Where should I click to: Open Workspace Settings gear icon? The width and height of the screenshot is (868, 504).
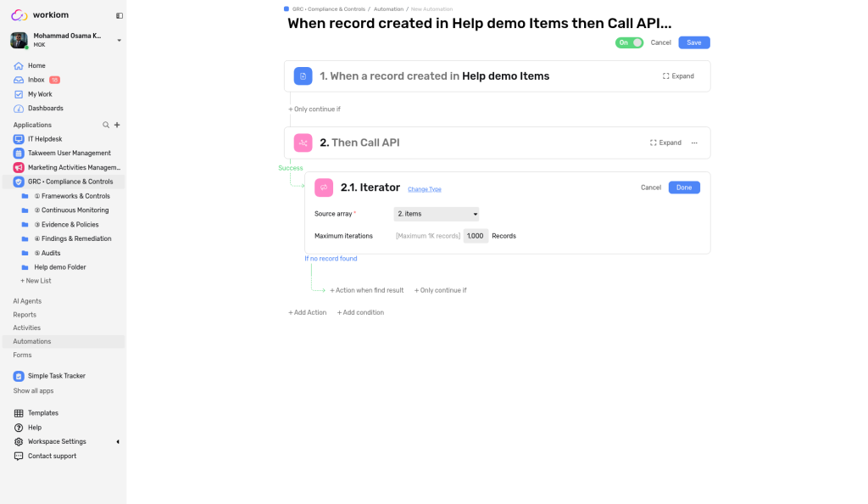click(19, 442)
